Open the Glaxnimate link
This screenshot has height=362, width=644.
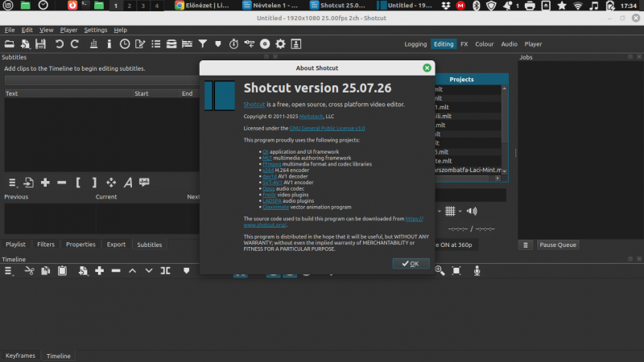click(x=275, y=207)
